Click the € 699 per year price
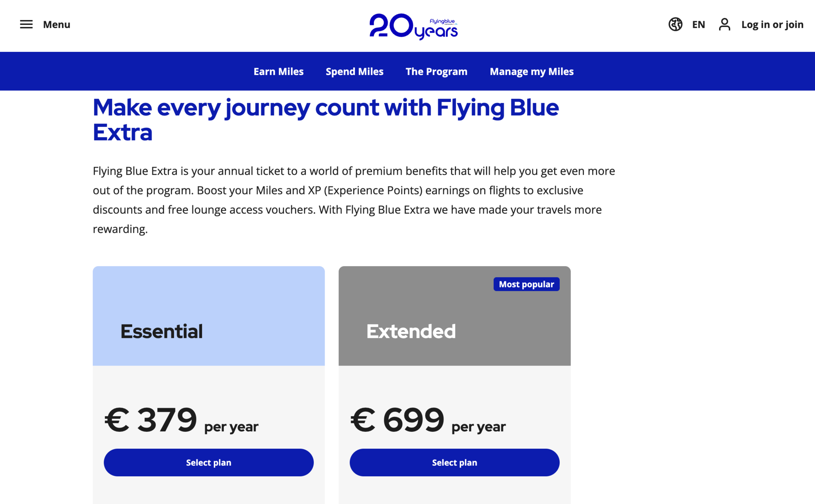 (428, 420)
